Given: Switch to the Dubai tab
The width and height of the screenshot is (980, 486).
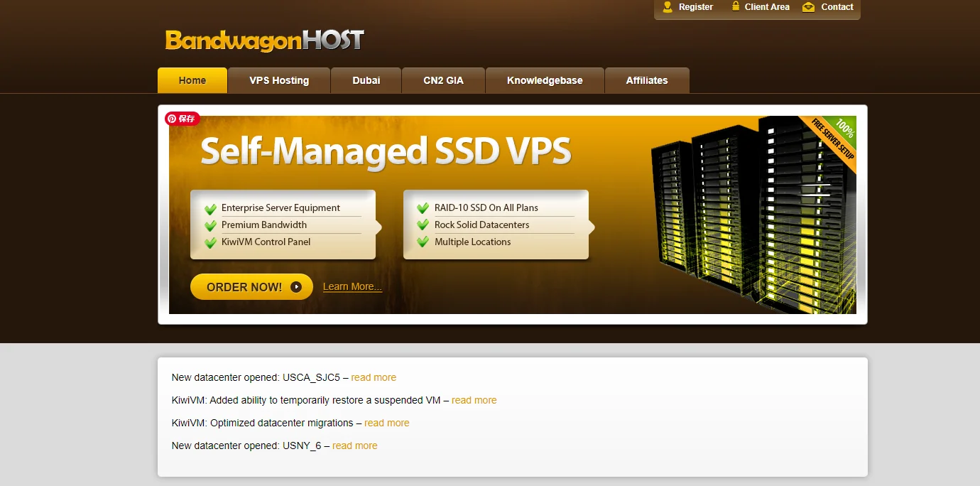Looking at the screenshot, I should [x=366, y=80].
